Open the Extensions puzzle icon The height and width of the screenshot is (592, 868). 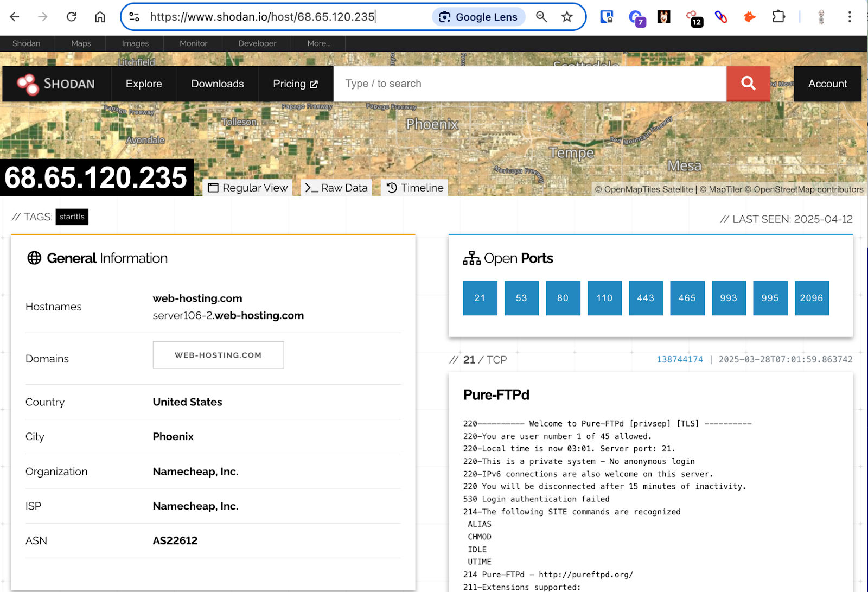pos(778,17)
